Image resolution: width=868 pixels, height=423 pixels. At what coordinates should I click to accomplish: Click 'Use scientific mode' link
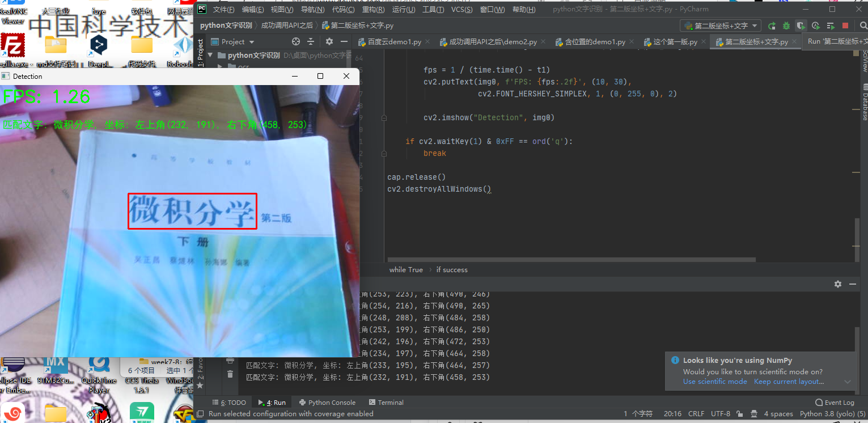[715, 382]
